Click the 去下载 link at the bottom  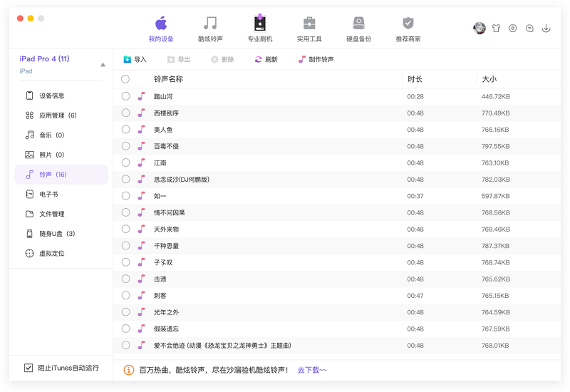[x=311, y=370]
